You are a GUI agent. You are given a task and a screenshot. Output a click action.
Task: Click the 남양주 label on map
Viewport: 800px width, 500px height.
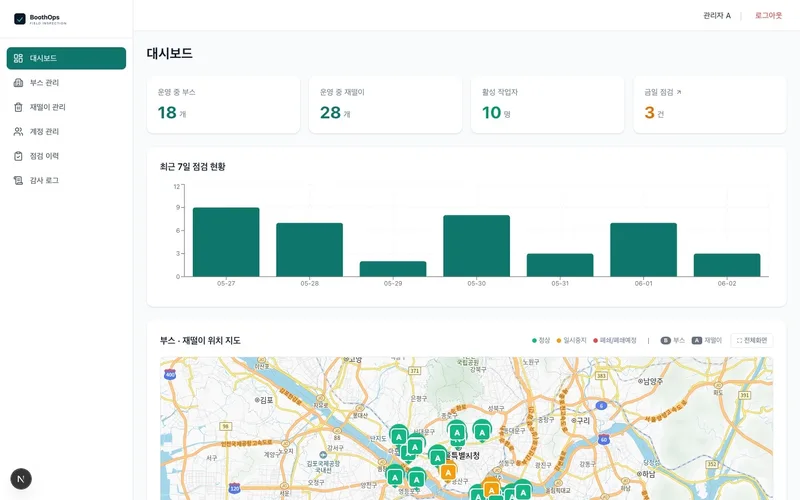point(651,381)
